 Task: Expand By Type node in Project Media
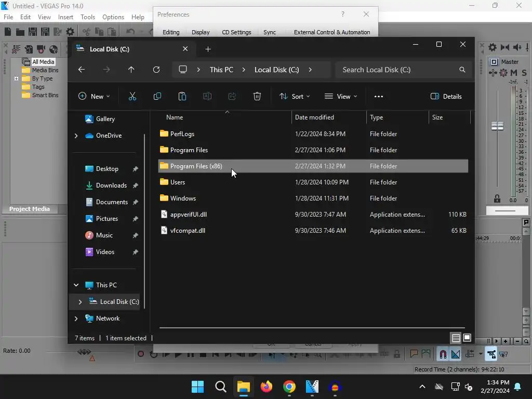click(16, 78)
